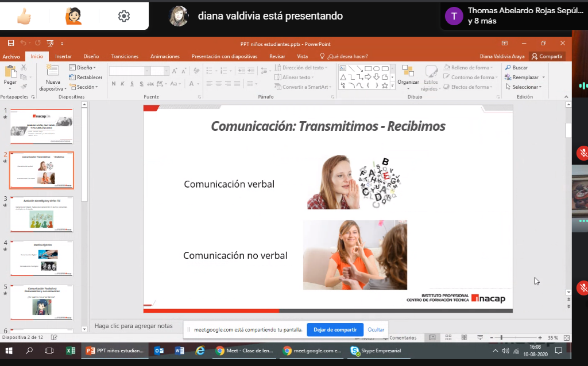
Task: Open the Meet settings gear
Action: 123,16
